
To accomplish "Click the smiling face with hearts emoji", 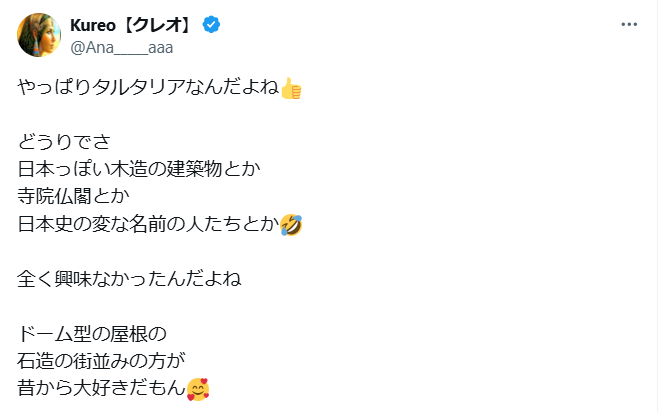I will coord(199,387).
